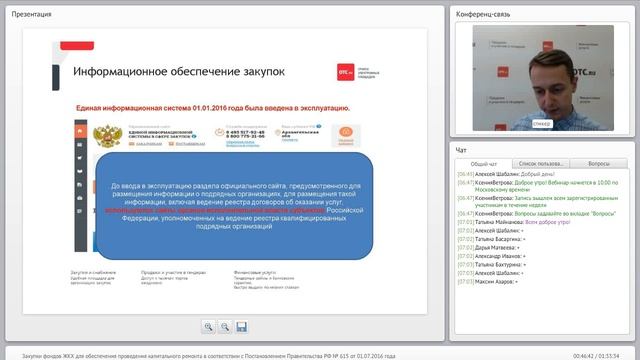Screen dimensions: 640x360
Task: Click the support envelope icon beside phone numbers
Action: pyautogui.click(x=220, y=132)
